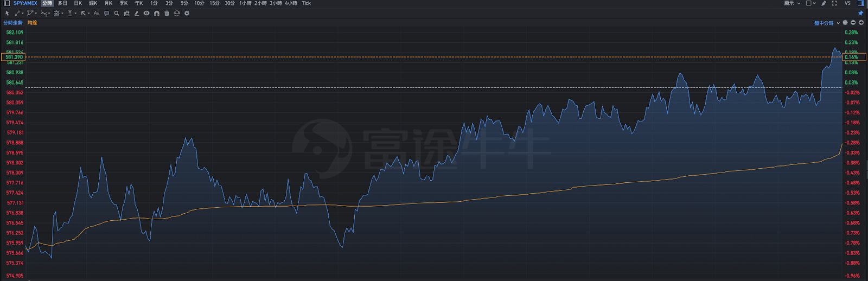Expand price marker tool dropdown arrow
The width and height of the screenshot is (868, 281).
(x=75, y=13)
